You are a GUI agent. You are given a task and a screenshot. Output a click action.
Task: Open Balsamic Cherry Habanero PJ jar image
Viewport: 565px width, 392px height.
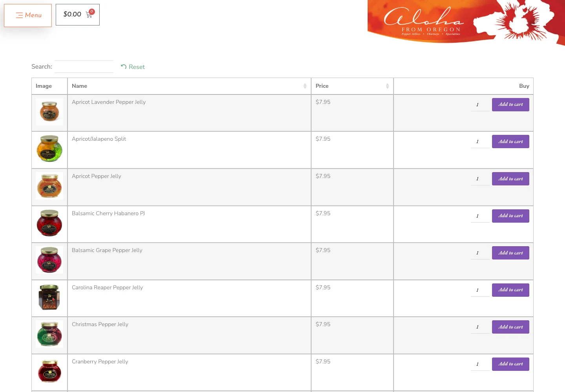[x=49, y=223]
